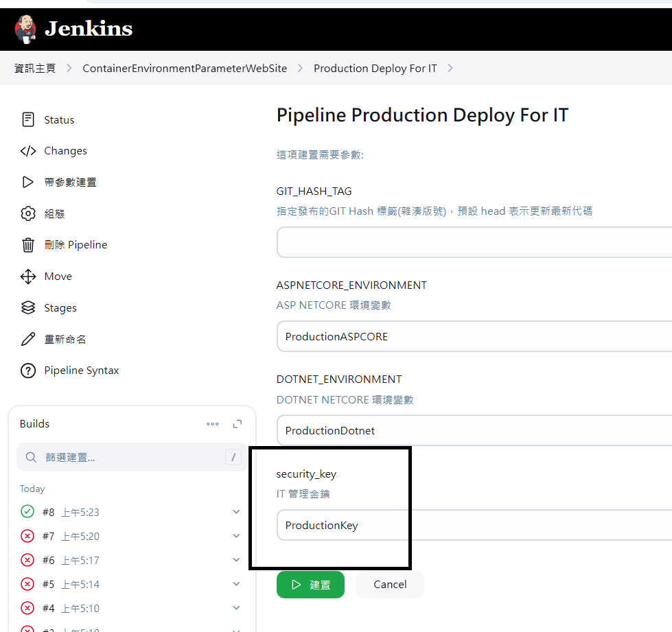This screenshot has height=632, width=672.
Task: Open Production Deploy For IT breadcrumb
Action: [x=375, y=69]
